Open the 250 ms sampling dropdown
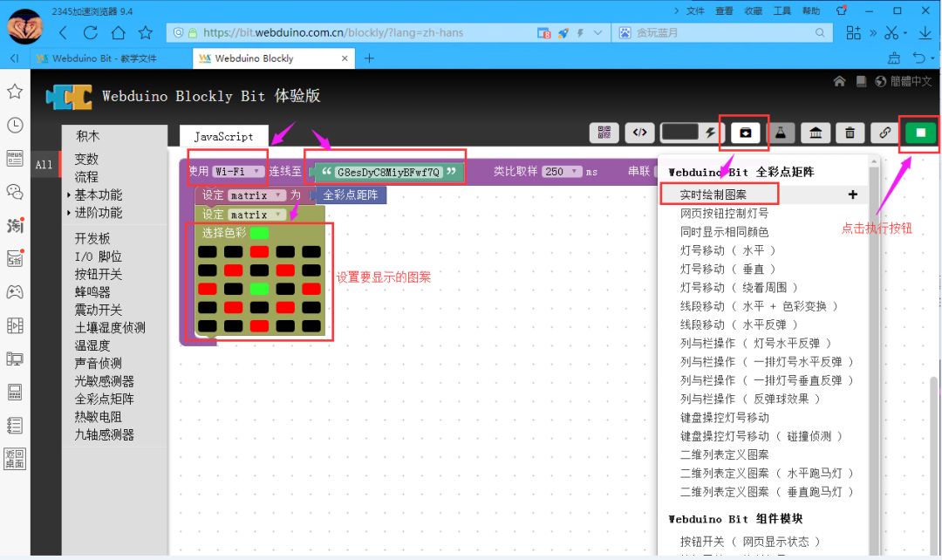The height and width of the screenshot is (560, 942). click(562, 172)
